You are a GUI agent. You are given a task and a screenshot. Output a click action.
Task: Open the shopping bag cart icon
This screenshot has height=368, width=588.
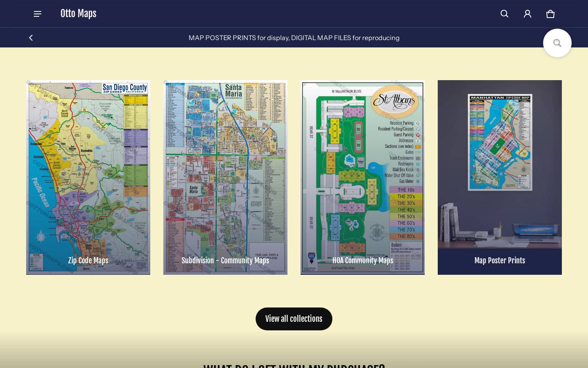click(x=550, y=14)
